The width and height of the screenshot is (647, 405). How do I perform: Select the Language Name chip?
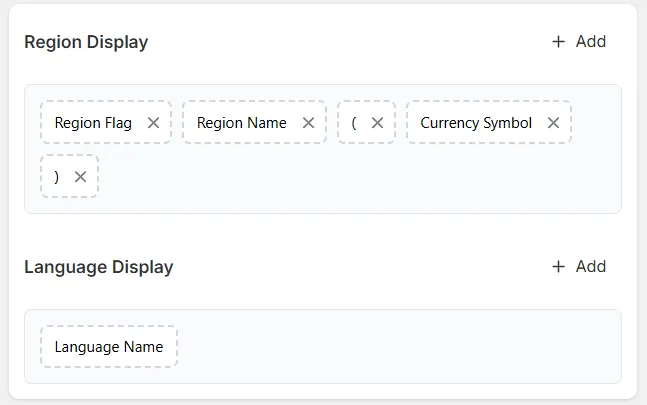pos(109,346)
